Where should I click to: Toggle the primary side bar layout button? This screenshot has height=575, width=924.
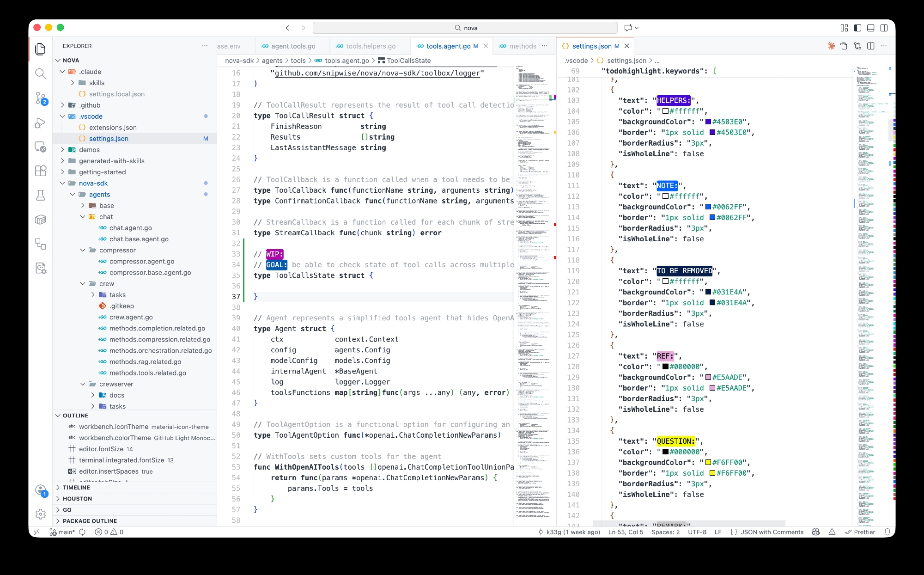[x=857, y=28]
